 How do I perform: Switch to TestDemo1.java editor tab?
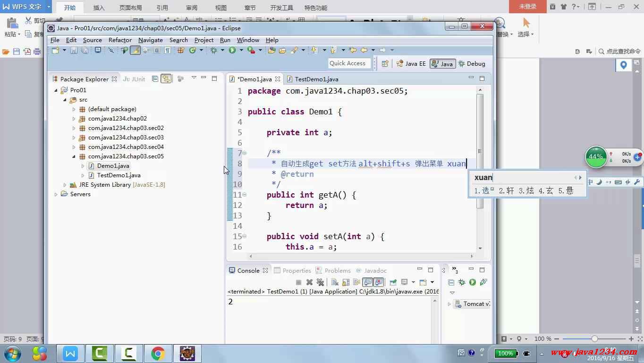pyautogui.click(x=312, y=79)
